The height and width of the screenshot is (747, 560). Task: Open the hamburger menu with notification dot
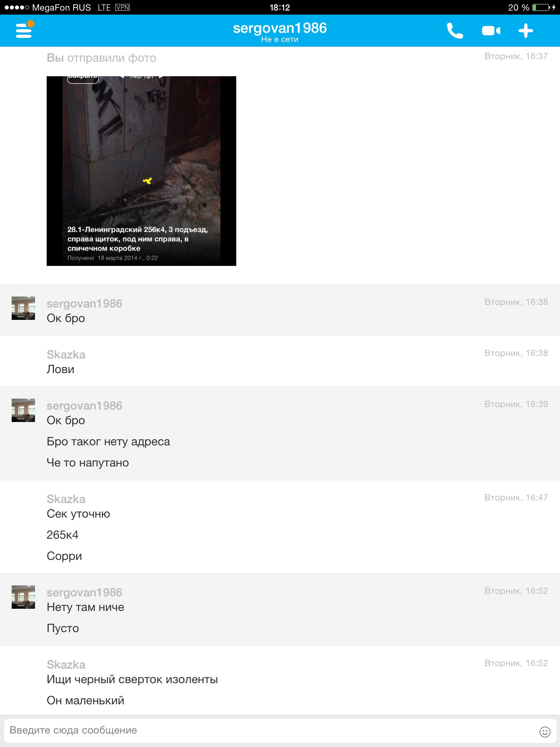(x=24, y=30)
